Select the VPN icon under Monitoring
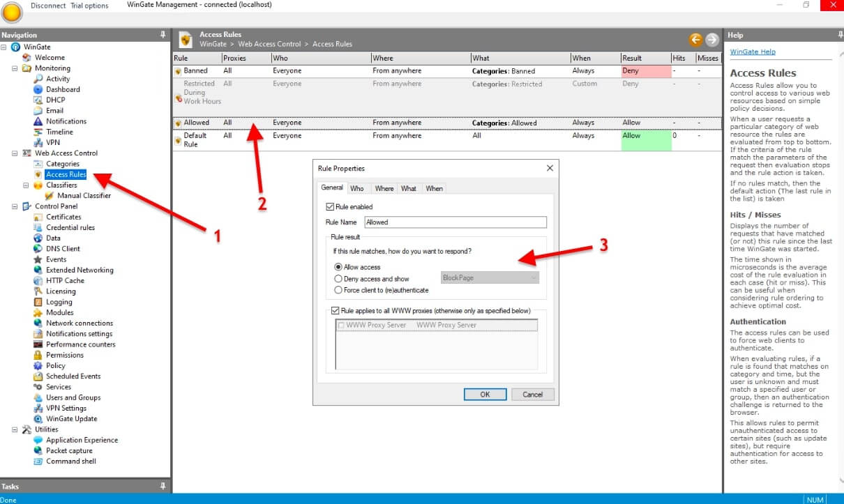 38,142
